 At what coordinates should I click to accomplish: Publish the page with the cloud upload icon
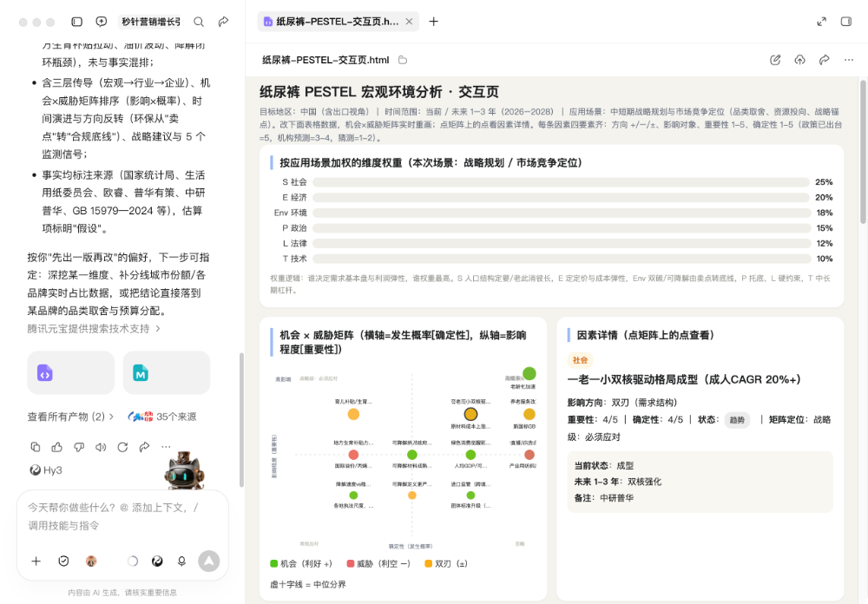[x=800, y=60]
